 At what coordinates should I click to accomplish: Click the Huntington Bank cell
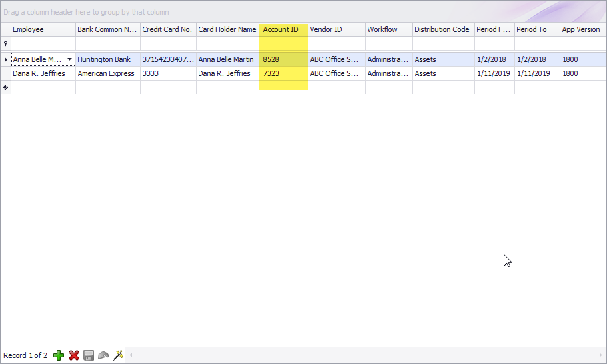(107, 59)
